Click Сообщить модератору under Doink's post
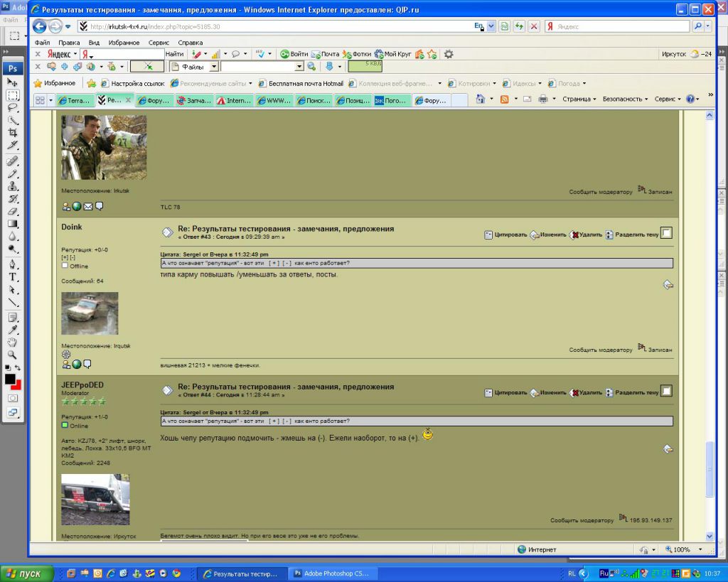This screenshot has width=728, height=582. [600, 350]
